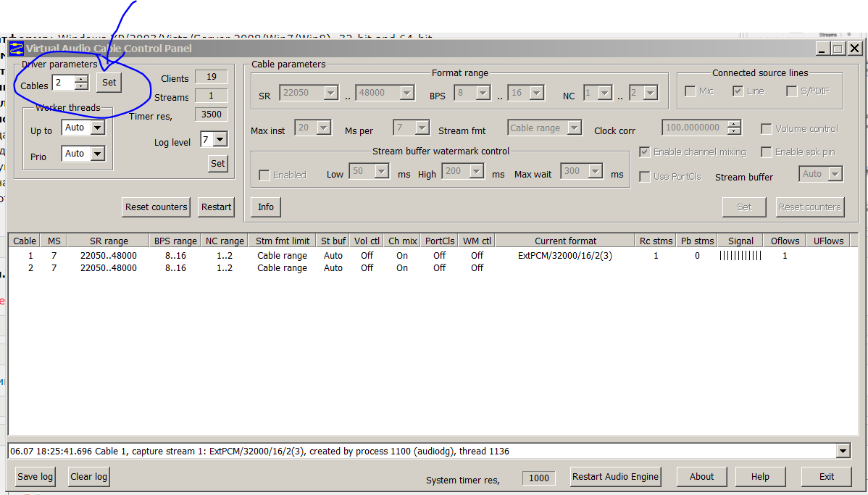Toggle the Use PortCls checkbox
The width and height of the screenshot is (868, 495).
[x=644, y=177]
